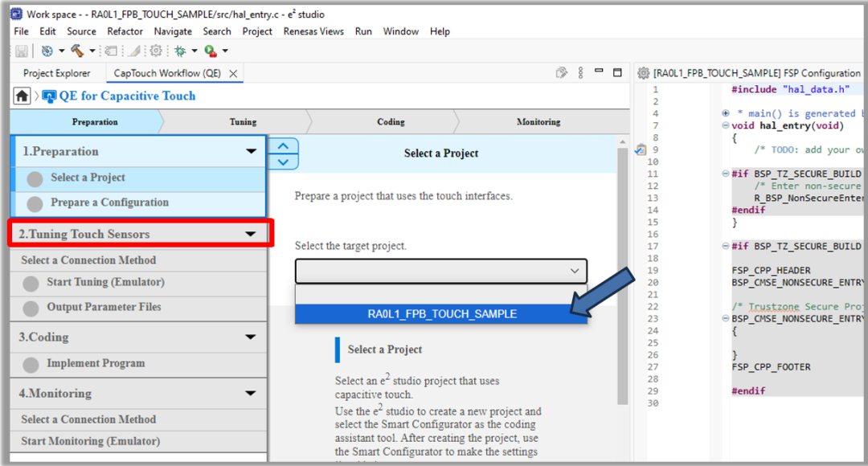Select RA0L1_FPB_TOUCH_SAMPLE from the list
This screenshot has width=868, height=466.
(441, 313)
